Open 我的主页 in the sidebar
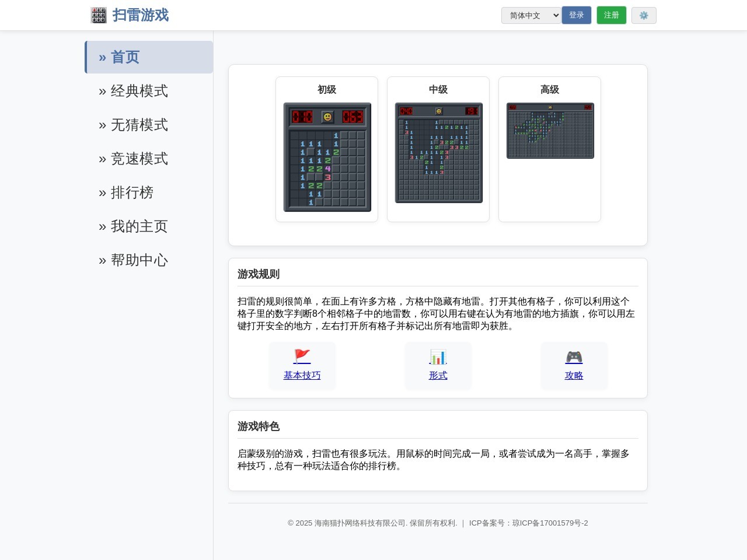 click(x=139, y=226)
